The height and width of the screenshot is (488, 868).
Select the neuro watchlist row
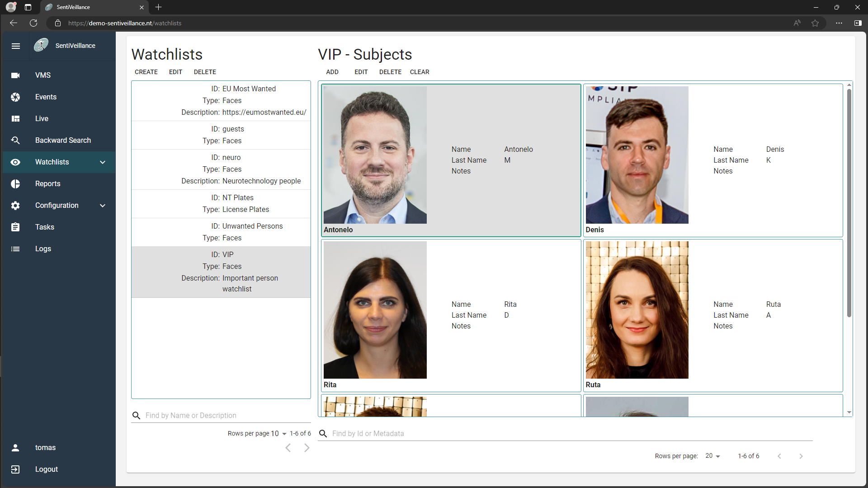pyautogui.click(x=221, y=169)
